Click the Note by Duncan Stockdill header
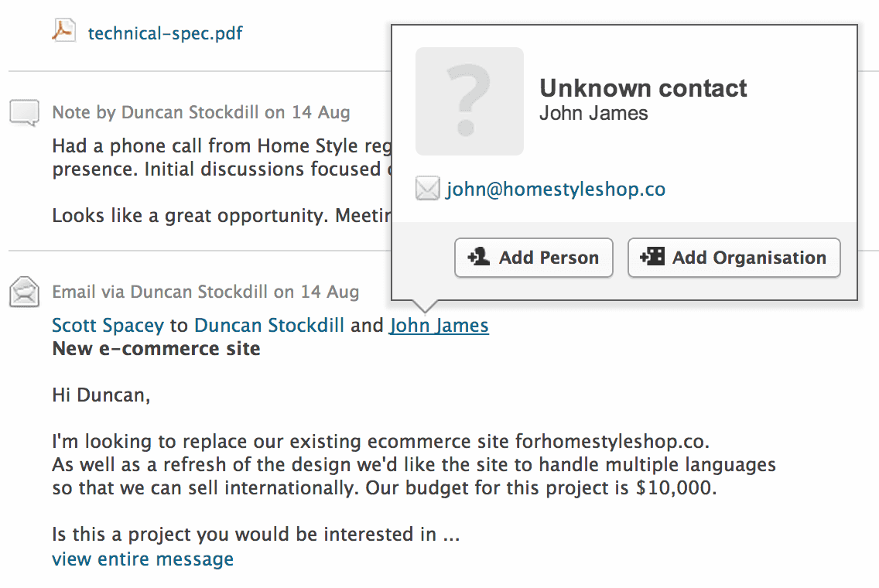This screenshot has height=588, width=879. (x=200, y=113)
